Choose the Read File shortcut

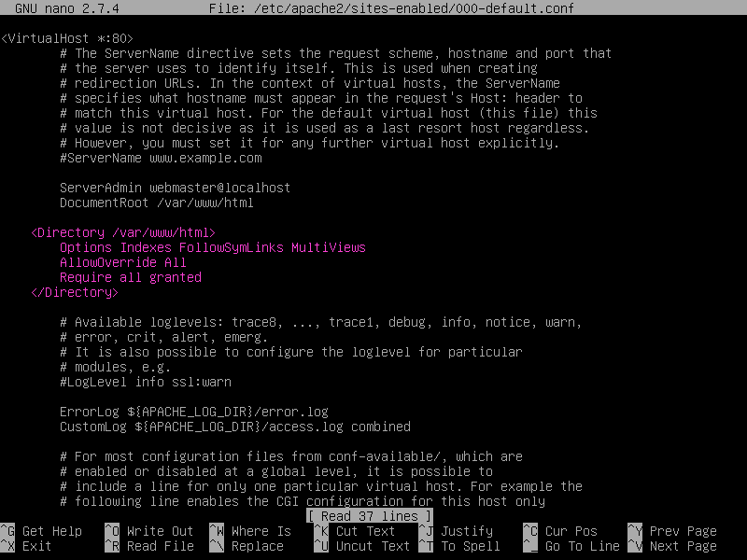[x=160, y=546]
